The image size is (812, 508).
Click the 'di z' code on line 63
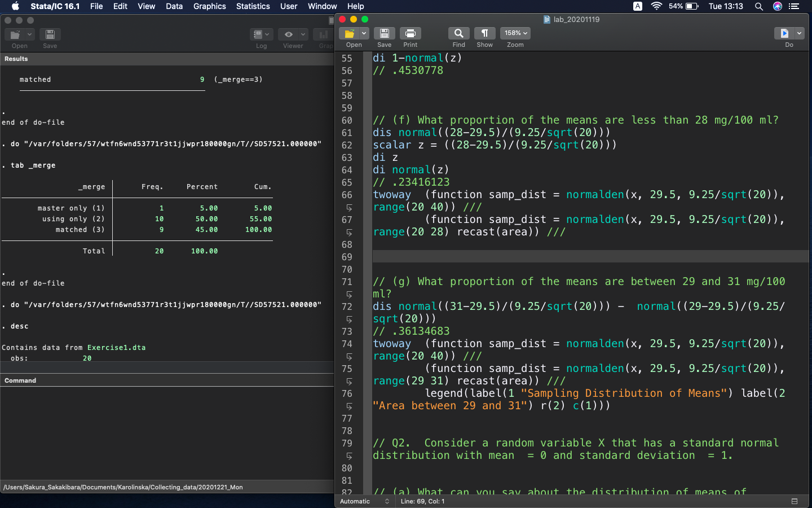click(385, 157)
